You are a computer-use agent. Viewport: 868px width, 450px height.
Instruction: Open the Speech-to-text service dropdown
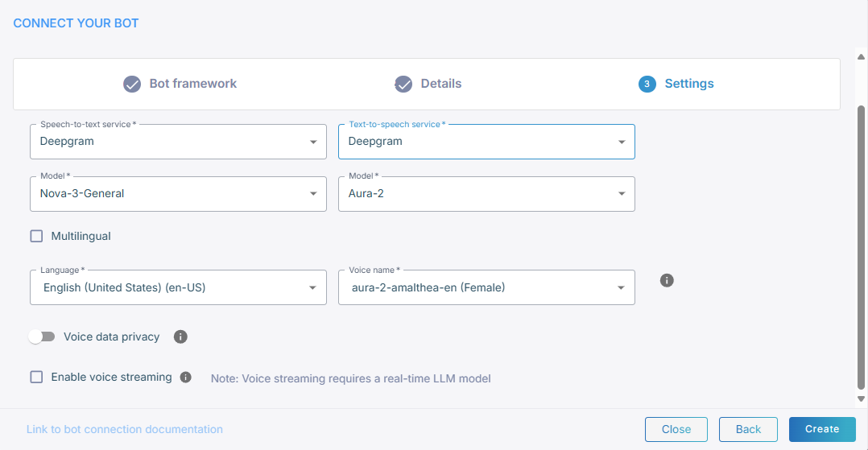pyautogui.click(x=178, y=142)
